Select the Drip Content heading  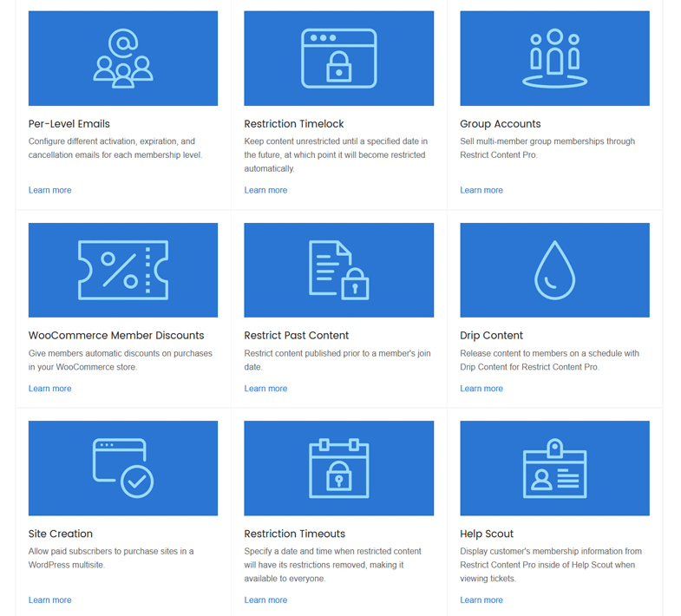(x=491, y=335)
